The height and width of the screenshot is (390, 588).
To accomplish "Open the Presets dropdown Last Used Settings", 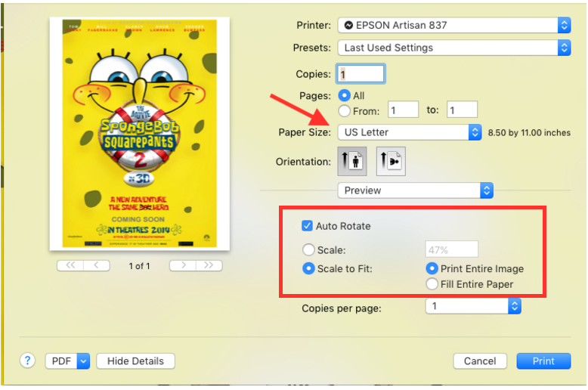I will [454, 48].
